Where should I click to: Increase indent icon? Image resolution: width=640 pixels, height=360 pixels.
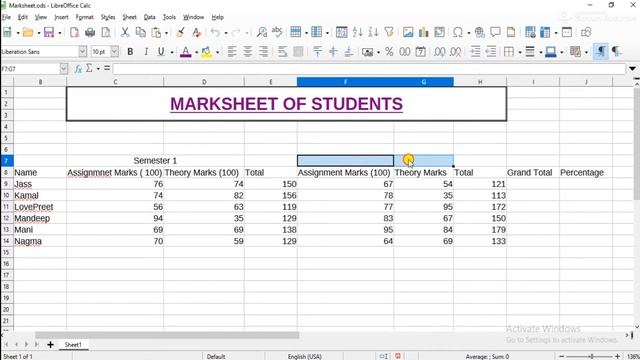click(475, 51)
